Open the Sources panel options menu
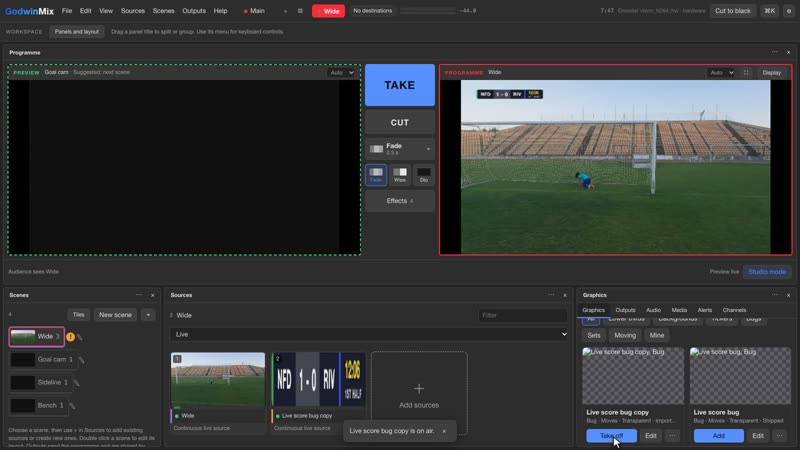The image size is (800, 450). [551, 295]
